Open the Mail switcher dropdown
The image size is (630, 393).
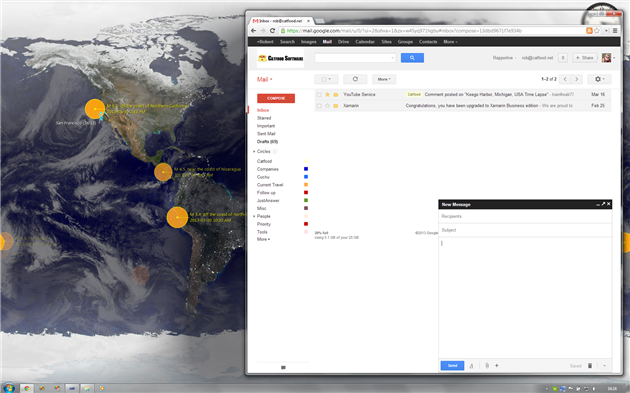[x=265, y=79]
